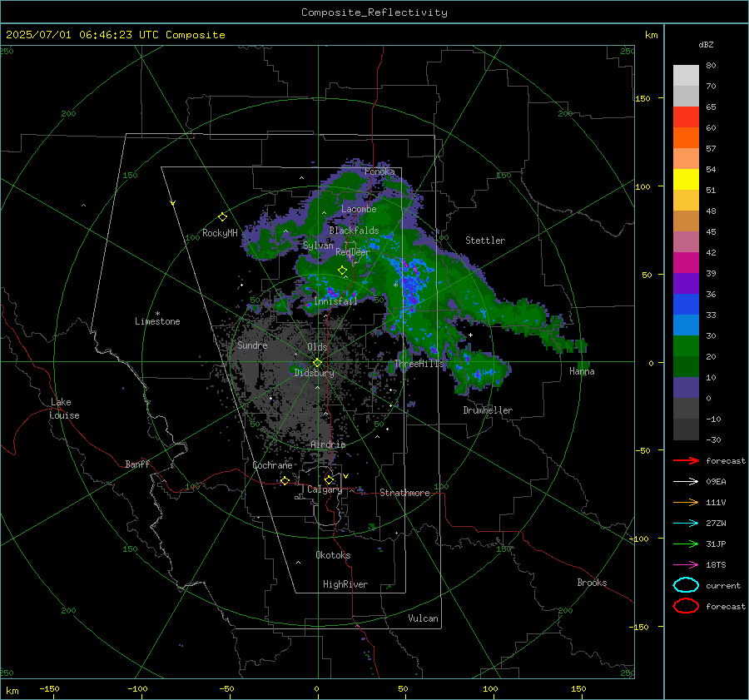This screenshot has height=700, width=749.
Task: Click the magenta 18TS arrow icon
Action: click(x=686, y=565)
